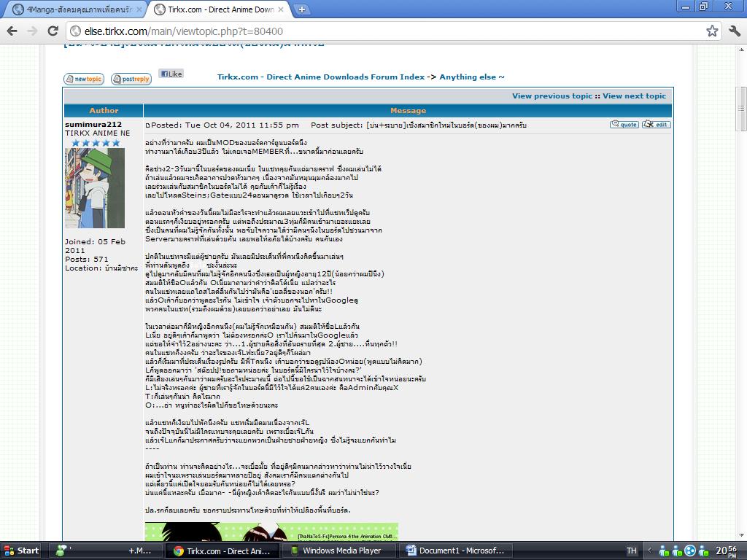View next topic link

634,96
